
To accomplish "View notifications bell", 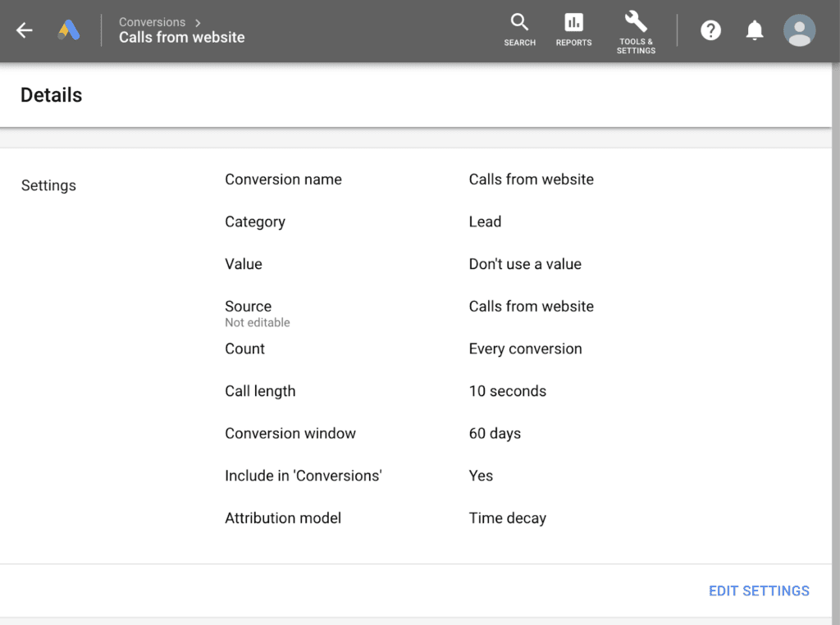I will tap(755, 30).
